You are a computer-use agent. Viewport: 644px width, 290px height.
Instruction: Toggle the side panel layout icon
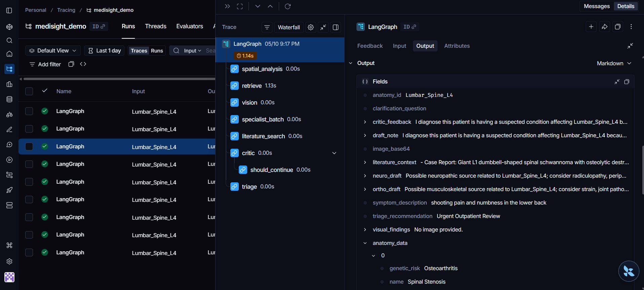[336, 27]
